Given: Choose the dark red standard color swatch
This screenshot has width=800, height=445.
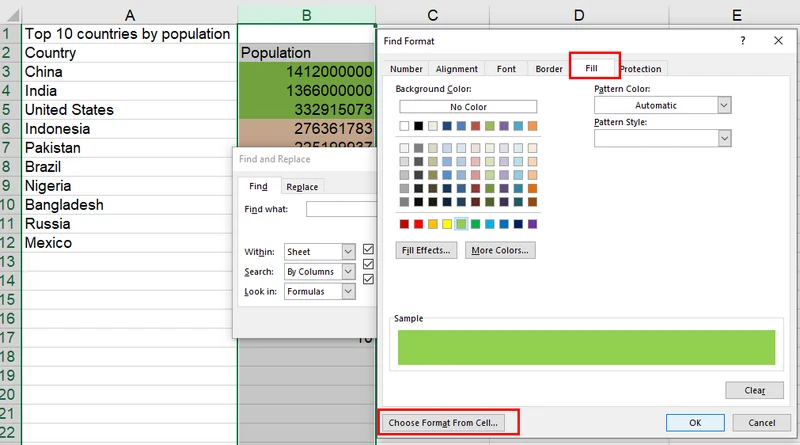Looking at the screenshot, I should [404, 224].
